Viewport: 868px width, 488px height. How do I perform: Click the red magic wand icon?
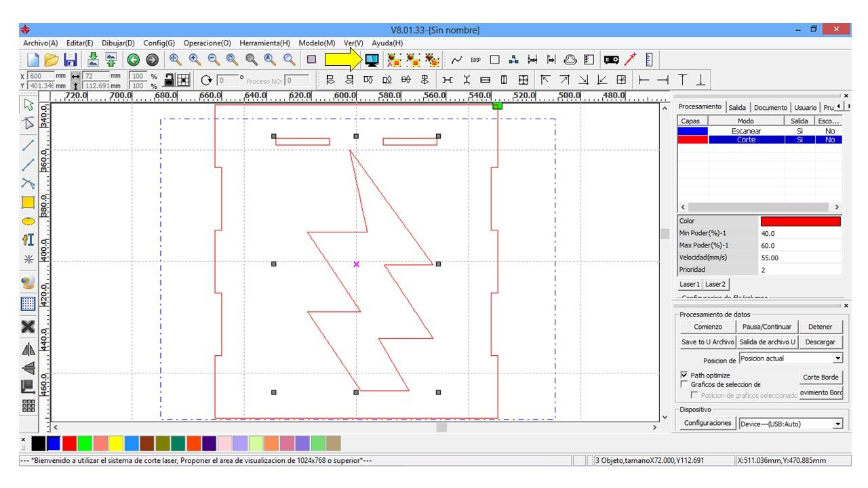631,60
